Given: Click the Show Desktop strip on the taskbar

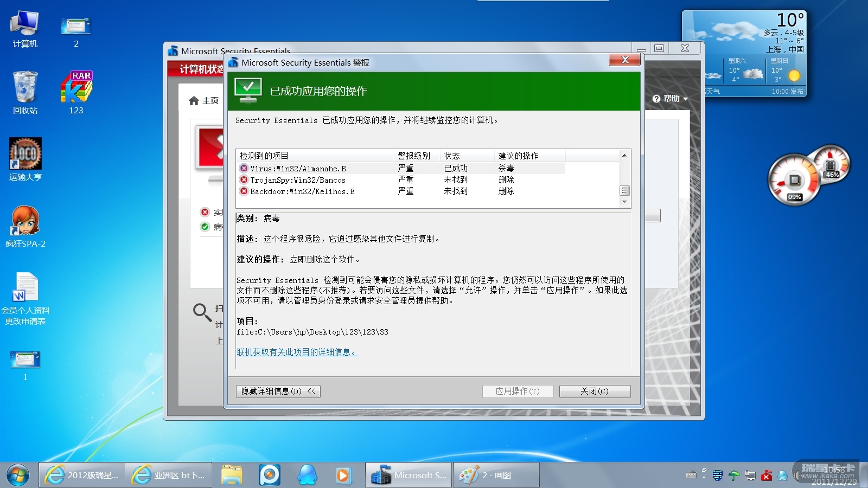Looking at the screenshot, I should 864,475.
